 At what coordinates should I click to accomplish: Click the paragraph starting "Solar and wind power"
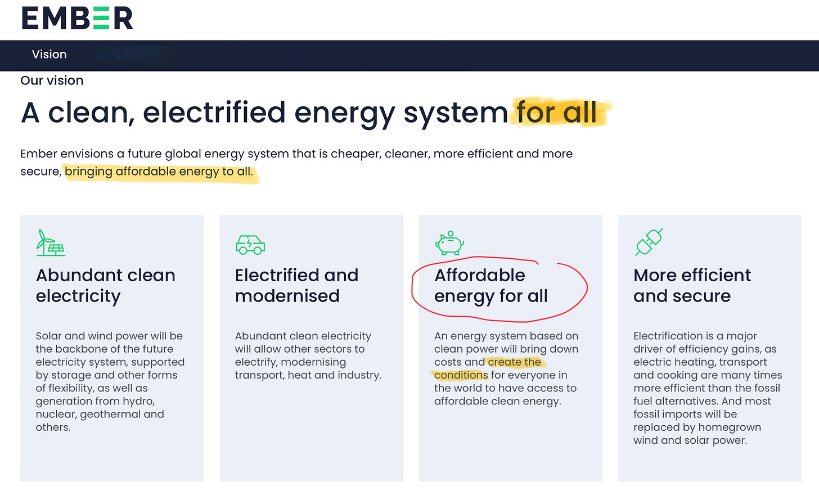[x=110, y=381]
